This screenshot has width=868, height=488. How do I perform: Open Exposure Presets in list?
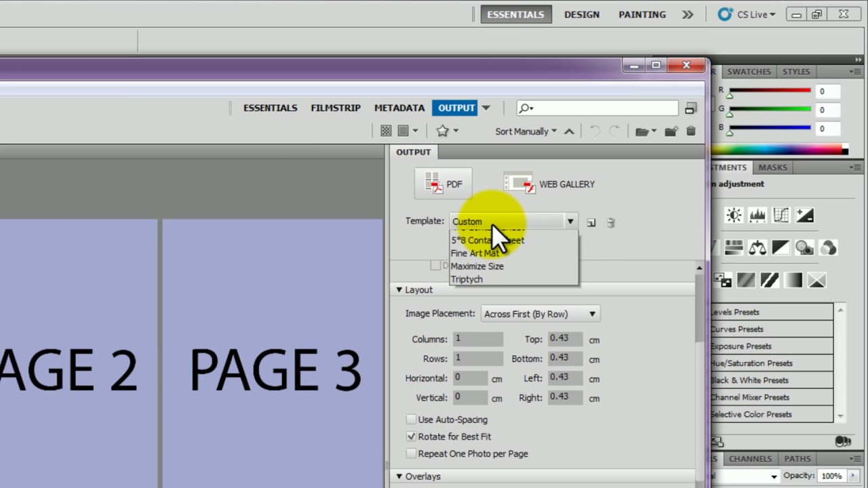click(x=772, y=346)
